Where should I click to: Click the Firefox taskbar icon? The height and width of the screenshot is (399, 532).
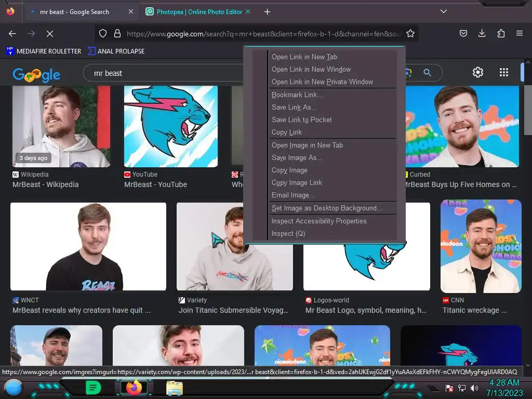[x=134, y=387]
